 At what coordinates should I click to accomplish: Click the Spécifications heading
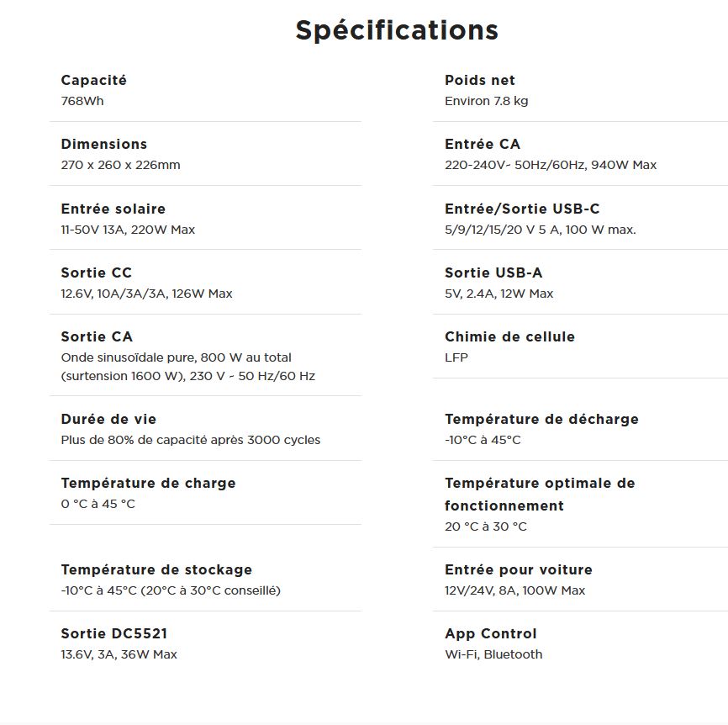[397, 30]
